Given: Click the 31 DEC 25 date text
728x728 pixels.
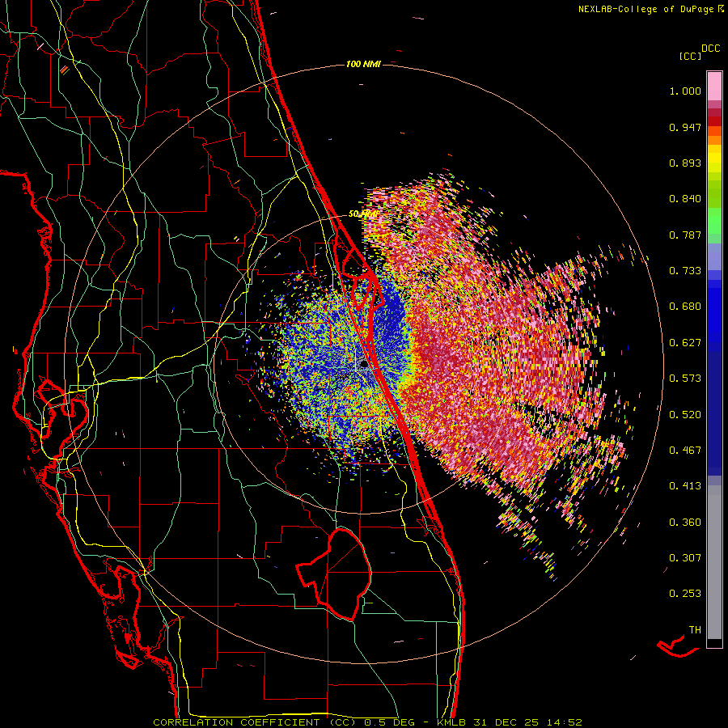Looking at the screenshot, I should [x=506, y=722].
